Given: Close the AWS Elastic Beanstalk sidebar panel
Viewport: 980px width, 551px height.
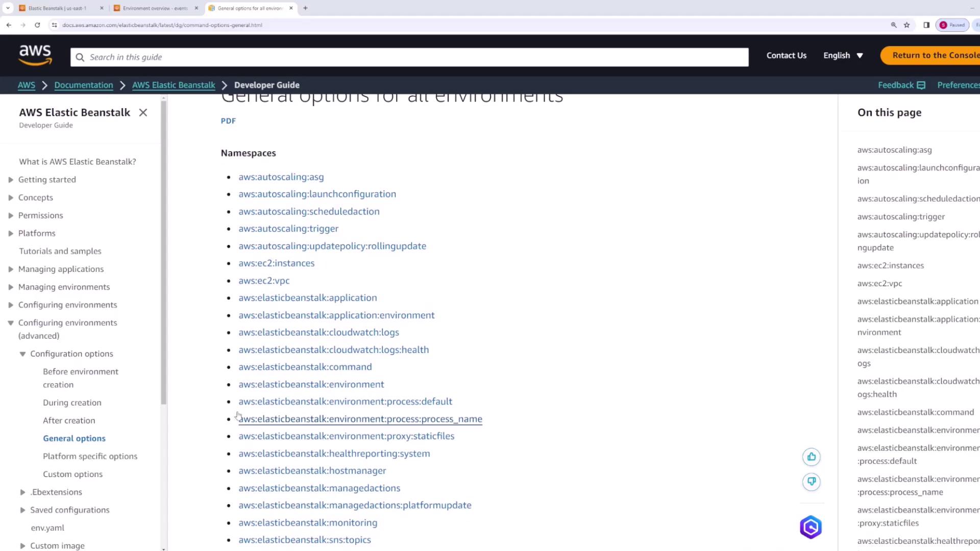Looking at the screenshot, I should pos(143,113).
